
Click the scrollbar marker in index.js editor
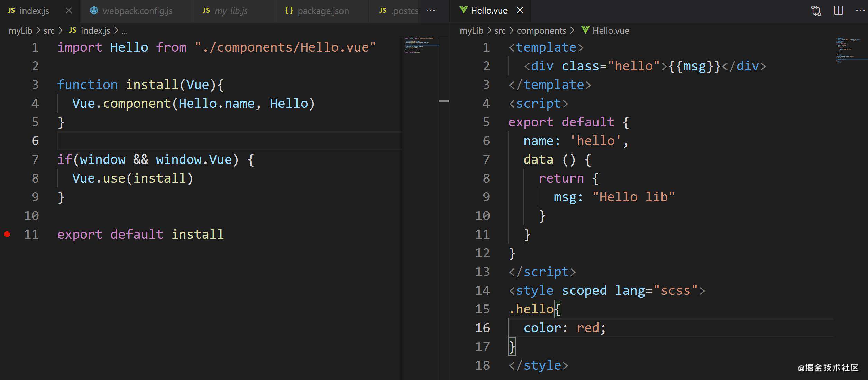pyautogui.click(x=444, y=101)
